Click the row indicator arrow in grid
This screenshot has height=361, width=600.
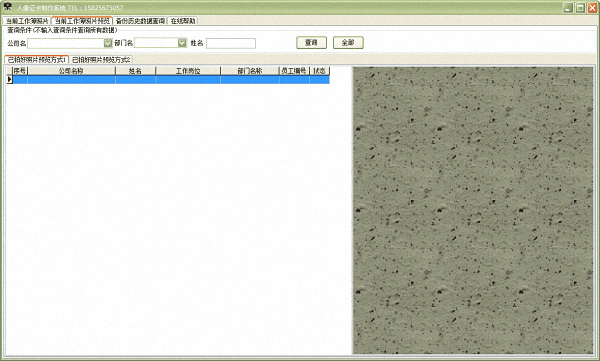point(10,79)
